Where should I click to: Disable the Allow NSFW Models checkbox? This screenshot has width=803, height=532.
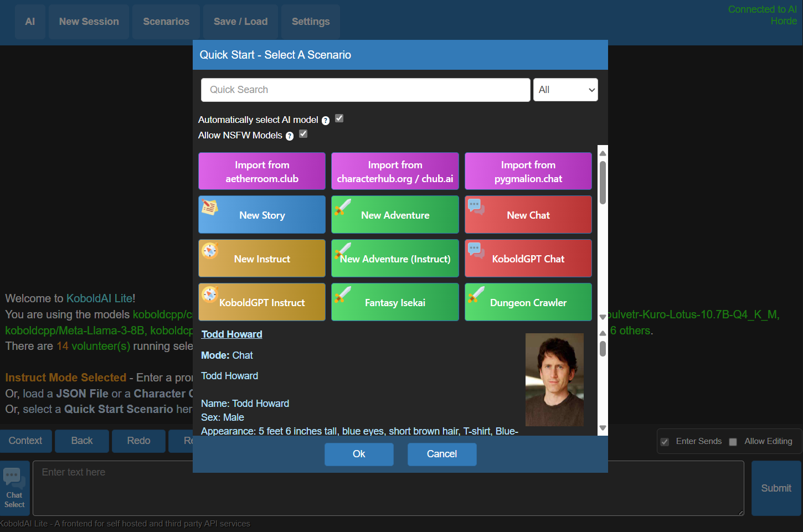(303, 134)
